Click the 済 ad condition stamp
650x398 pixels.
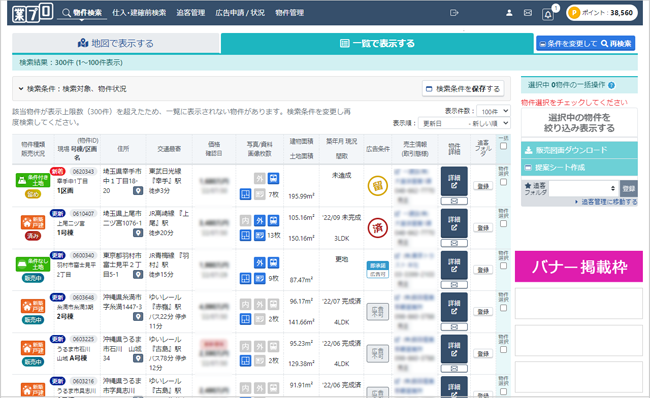tap(378, 228)
